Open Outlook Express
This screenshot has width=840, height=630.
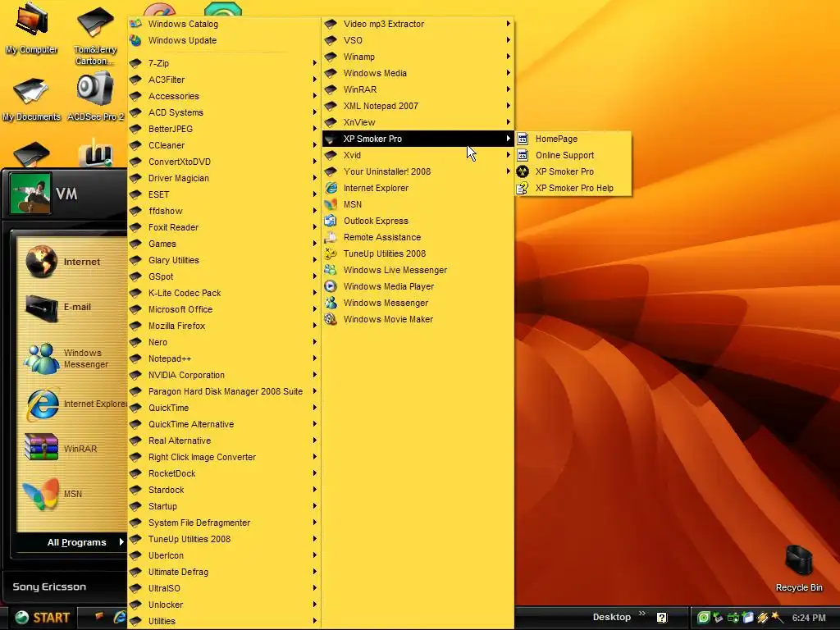point(418,221)
